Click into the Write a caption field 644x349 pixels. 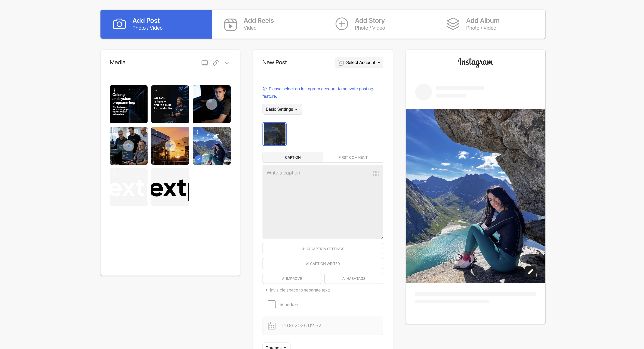tap(323, 202)
